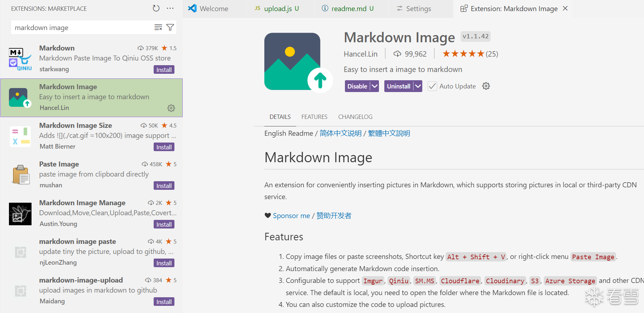This screenshot has width=644, height=313.
Task: Select markdown-image-upload in results
Action: (92, 291)
